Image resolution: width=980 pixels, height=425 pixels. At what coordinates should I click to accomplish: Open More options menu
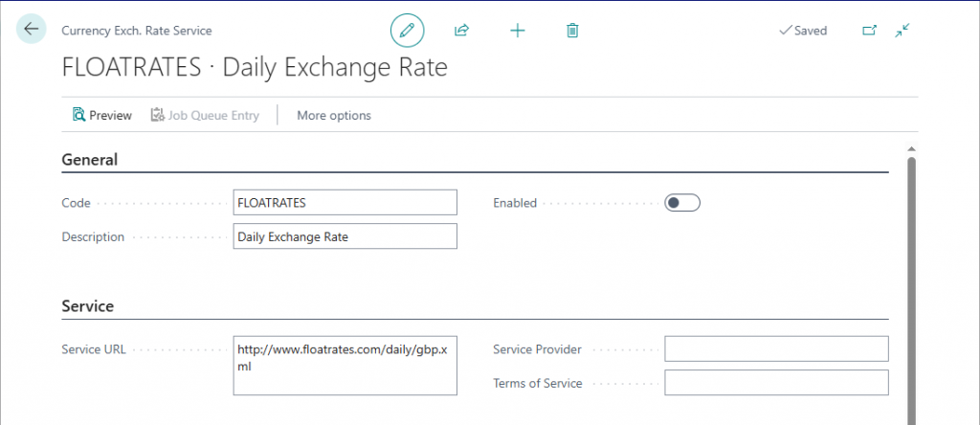coord(333,115)
